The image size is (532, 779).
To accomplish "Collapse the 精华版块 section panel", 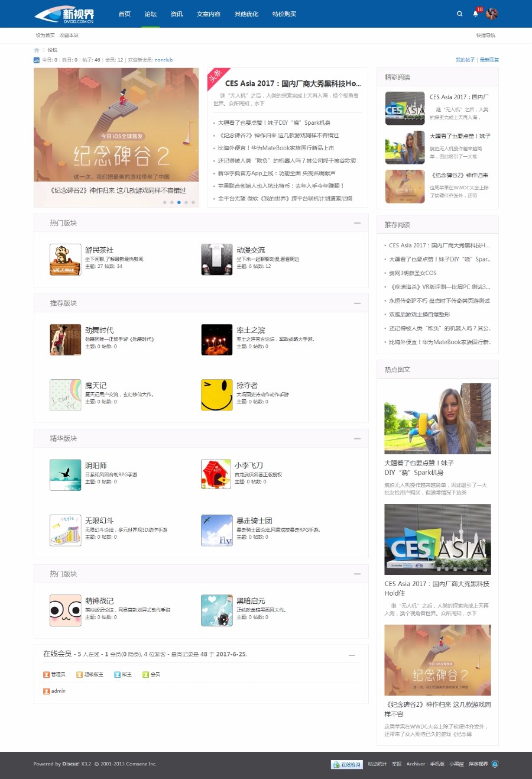I will tap(357, 438).
